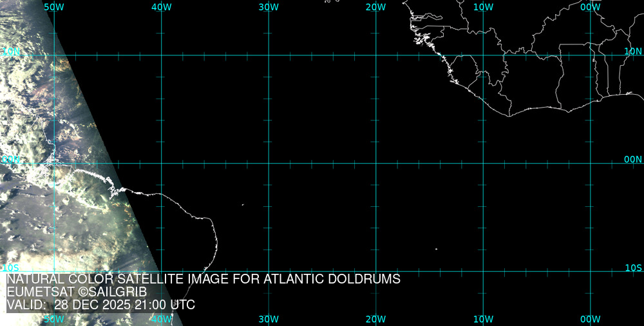The width and height of the screenshot is (644, 326).
Task: Select the 10N latitude label on right edge
Action: [x=633, y=50]
